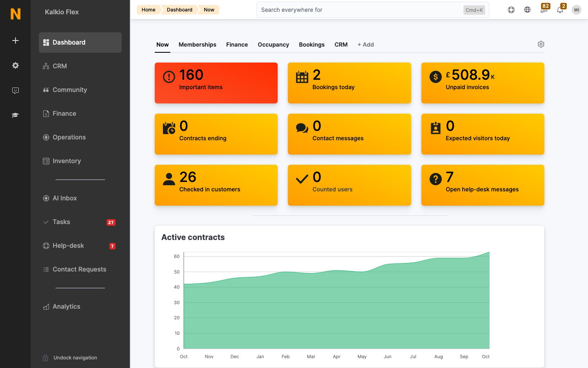Click the checkmark icon on Counted users
Screen dimensions: 588x368
302,179
